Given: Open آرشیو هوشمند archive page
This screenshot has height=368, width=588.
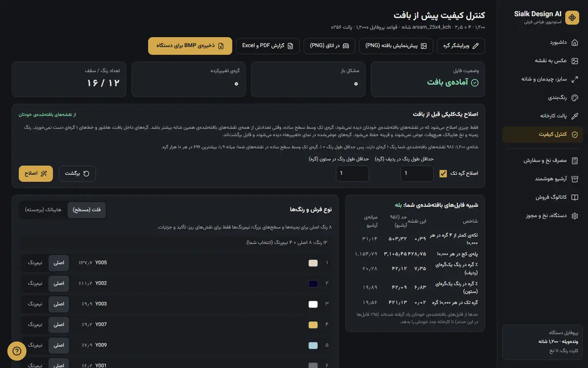Looking at the screenshot, I should (542, 179).
